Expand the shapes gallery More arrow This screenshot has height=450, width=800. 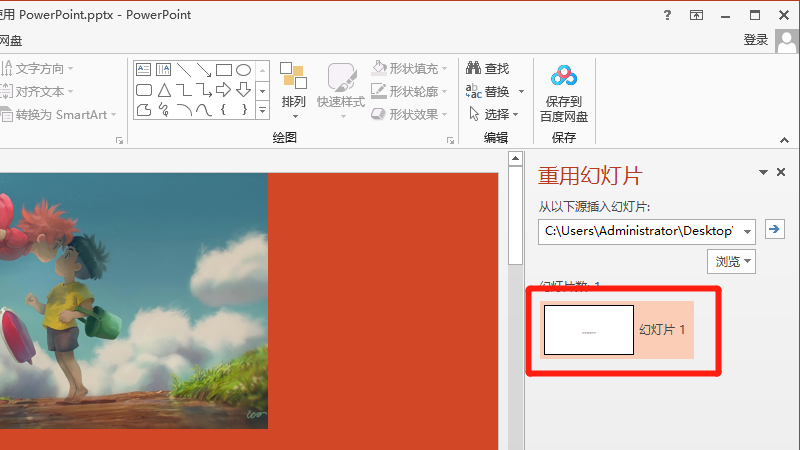click(263, 109)
